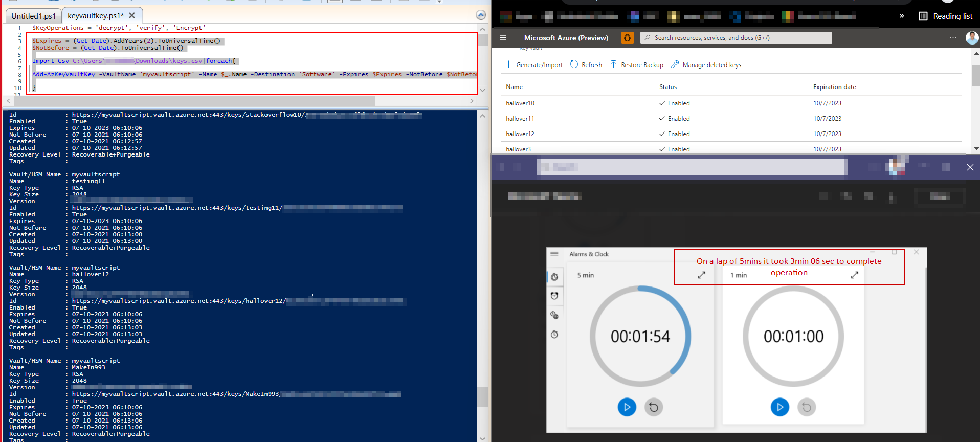Open Alarms & Clock hamburger menu
Screen dimensions: 980x442
click(554, 254)
